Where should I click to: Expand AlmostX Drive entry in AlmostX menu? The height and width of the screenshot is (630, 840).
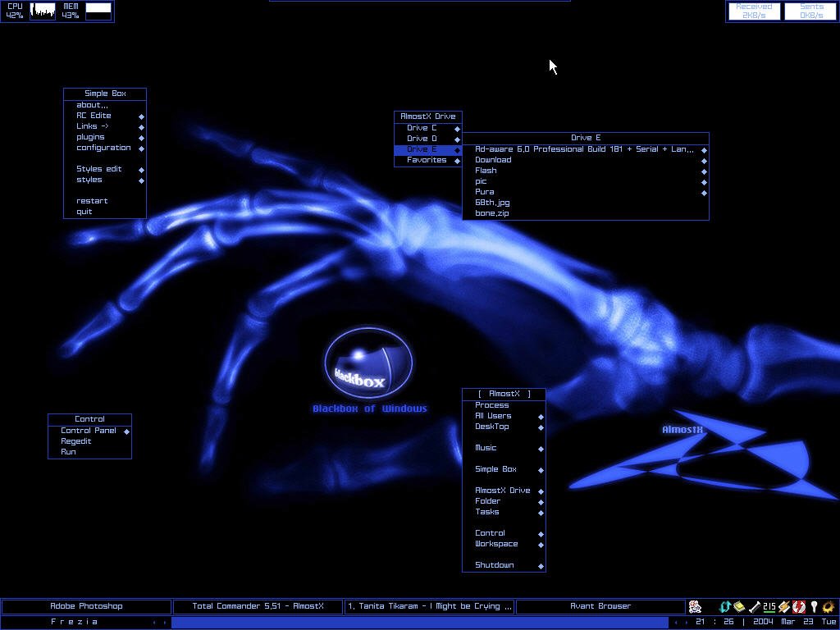504,491
